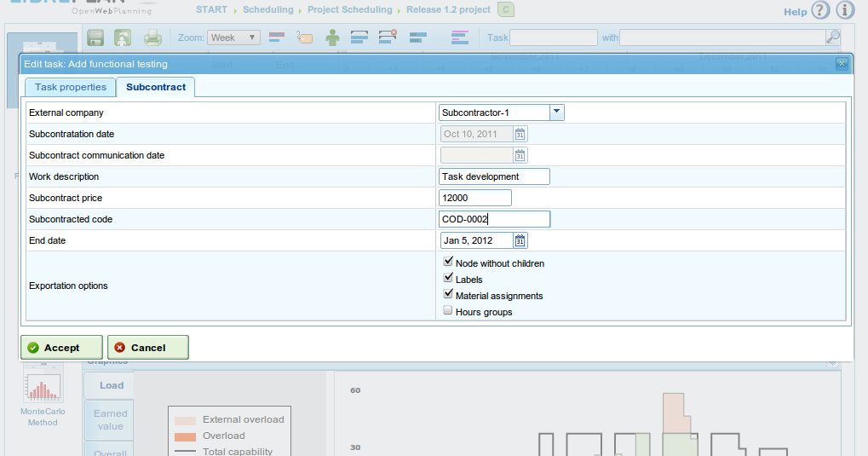Toggle Material assignments checkbox
Screen dimensions: 868x456
pyautogui.click(x=448, y=294)
